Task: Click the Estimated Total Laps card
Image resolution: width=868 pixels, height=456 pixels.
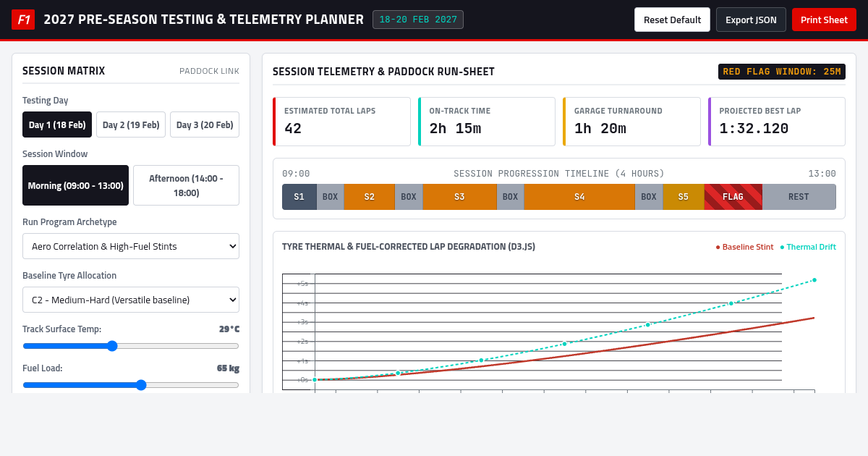Action: [x=341, y=122]
